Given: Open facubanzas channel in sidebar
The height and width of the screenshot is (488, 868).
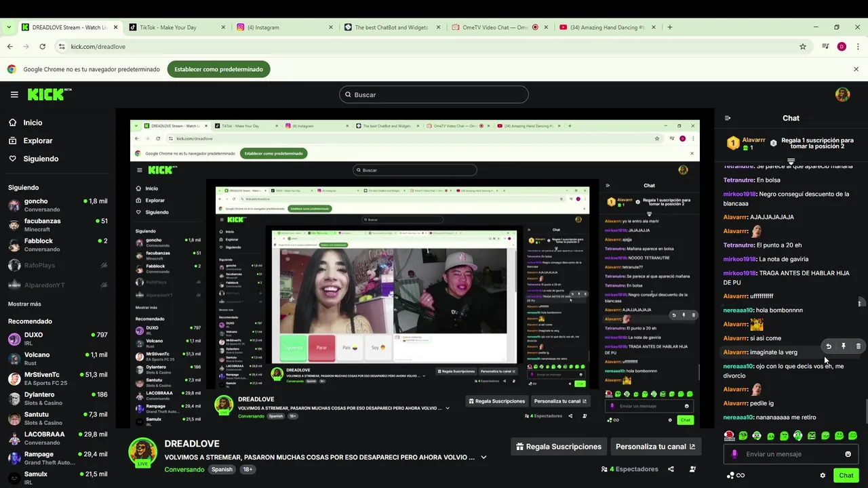Looking at the screenshot, I should (58, 225).
